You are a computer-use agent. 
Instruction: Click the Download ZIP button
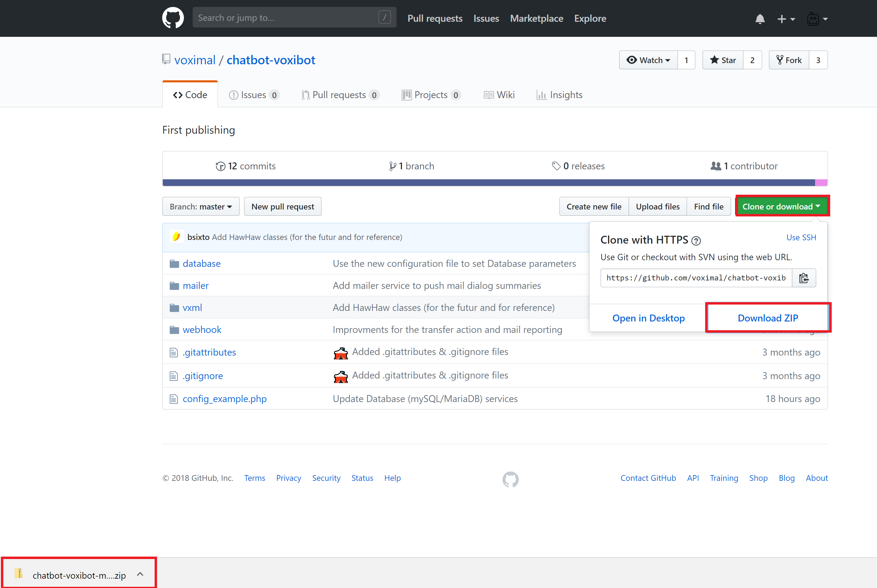pyautogui.click(x=767, y=318)
